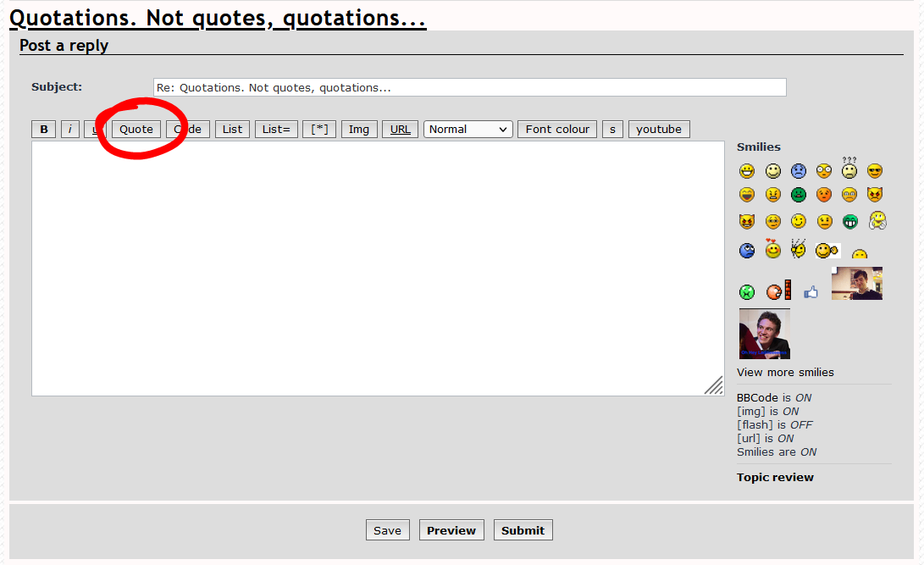Image resolution: width=924 pixels, height=565 pixels.
Task: Click the Quote BBCode button
Action: 136,130
